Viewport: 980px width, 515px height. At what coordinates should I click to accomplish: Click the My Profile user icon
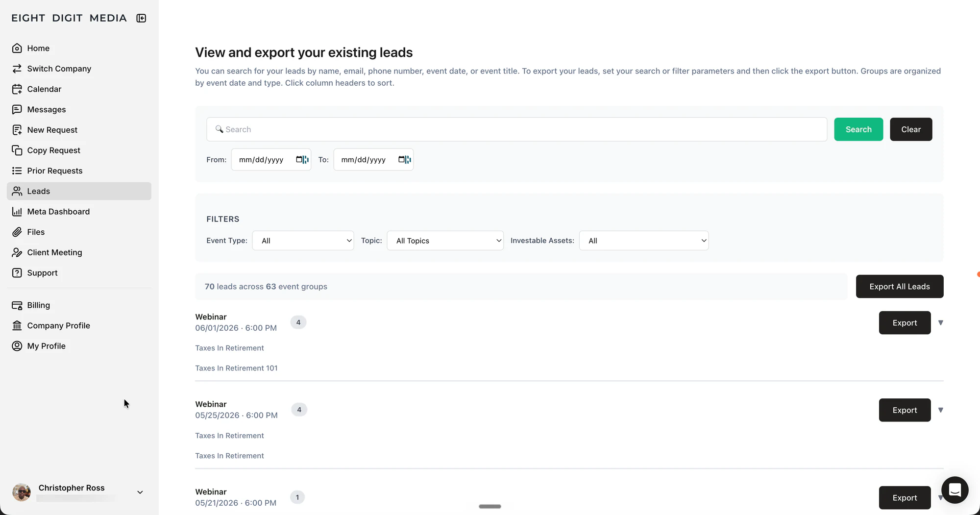click(x=17, y=346)
